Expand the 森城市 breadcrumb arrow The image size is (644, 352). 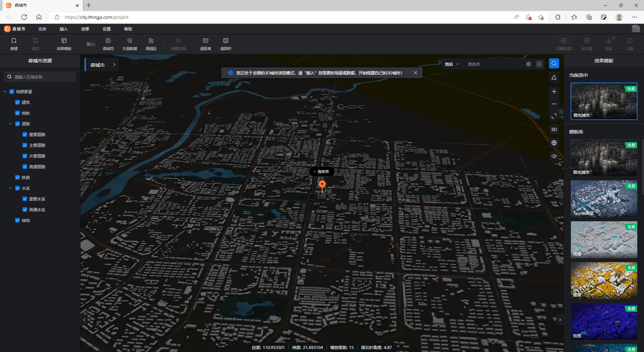[114, 65]
